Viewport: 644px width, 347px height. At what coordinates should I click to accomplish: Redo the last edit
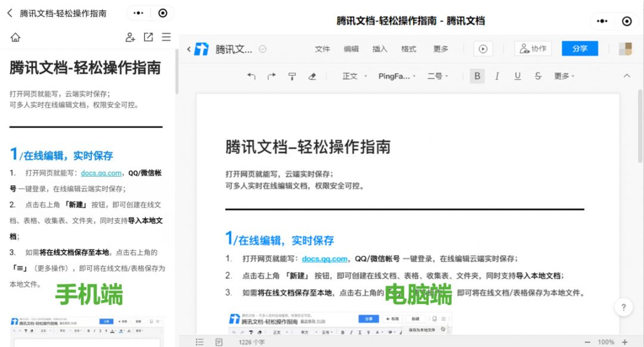271,76
